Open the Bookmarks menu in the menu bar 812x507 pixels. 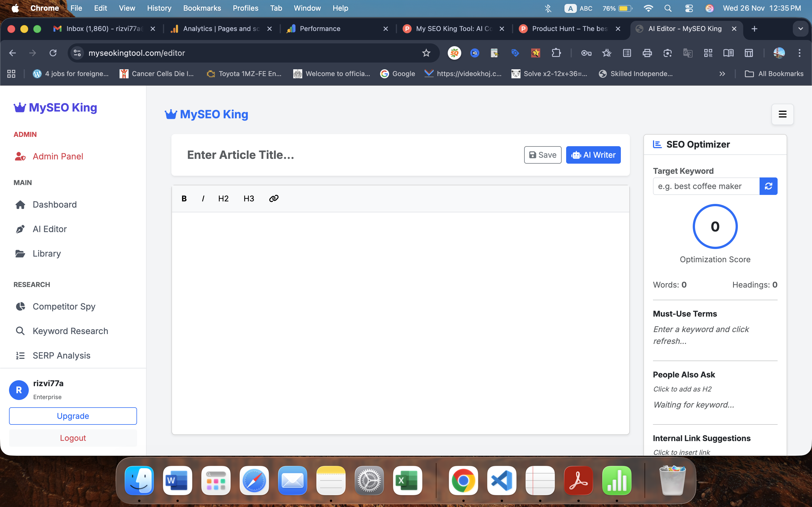(202, 8)
